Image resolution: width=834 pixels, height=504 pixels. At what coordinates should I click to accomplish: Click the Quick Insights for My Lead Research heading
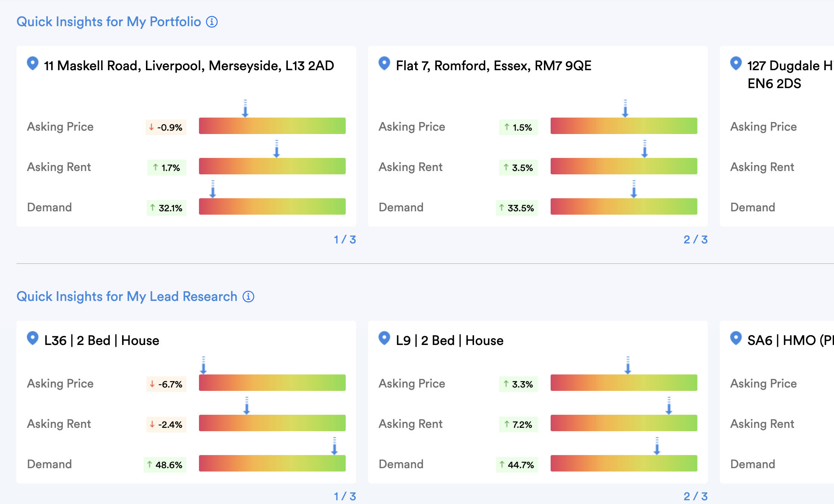(x=127, y=296)
